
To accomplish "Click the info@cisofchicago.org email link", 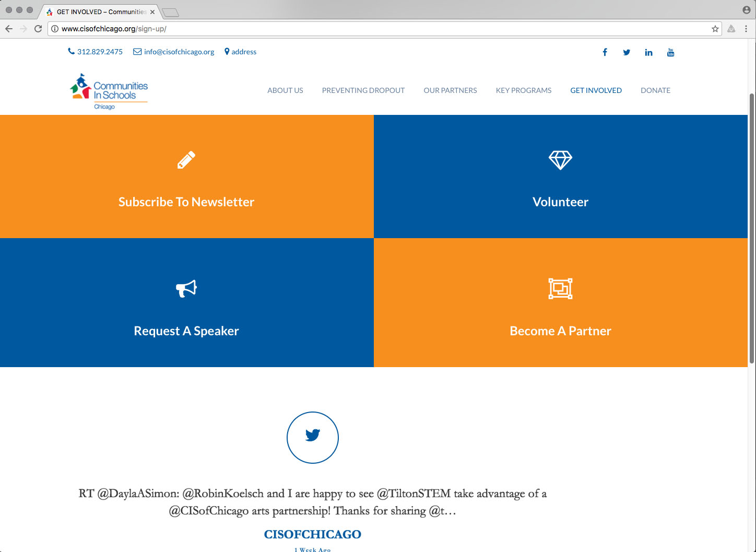I will pyautogui.click(x=179, y=52).
